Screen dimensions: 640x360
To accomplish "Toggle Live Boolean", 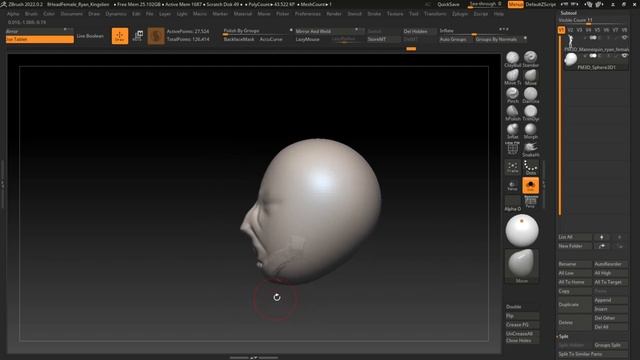I will click(90, 36).
